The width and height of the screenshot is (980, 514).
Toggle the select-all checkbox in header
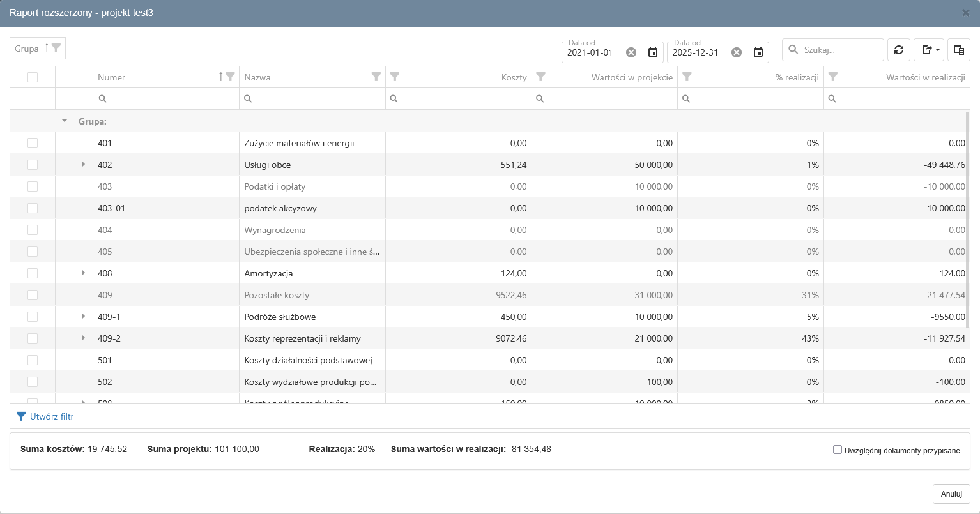[33, 77]
